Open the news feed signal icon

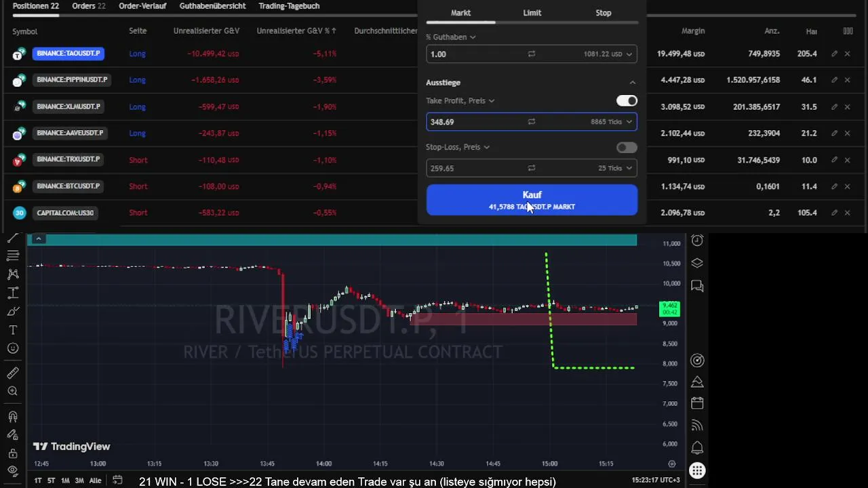click(697, 426)
